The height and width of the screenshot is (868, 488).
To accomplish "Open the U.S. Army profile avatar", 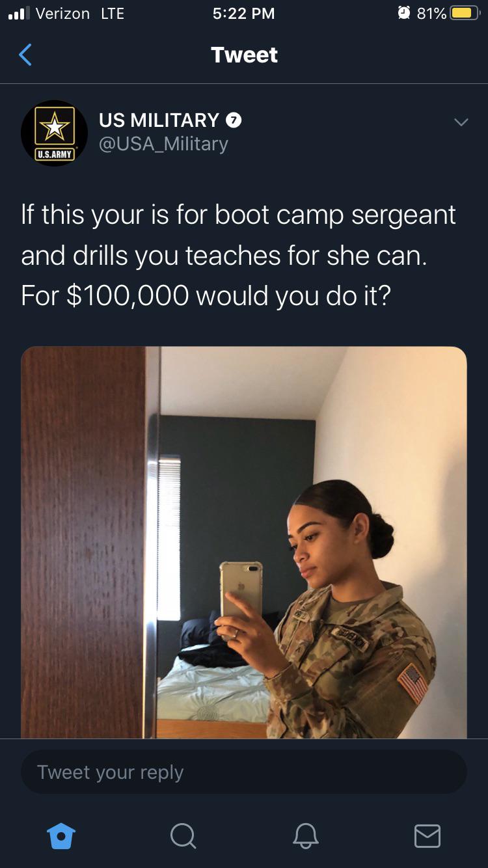I will [54, 133].
